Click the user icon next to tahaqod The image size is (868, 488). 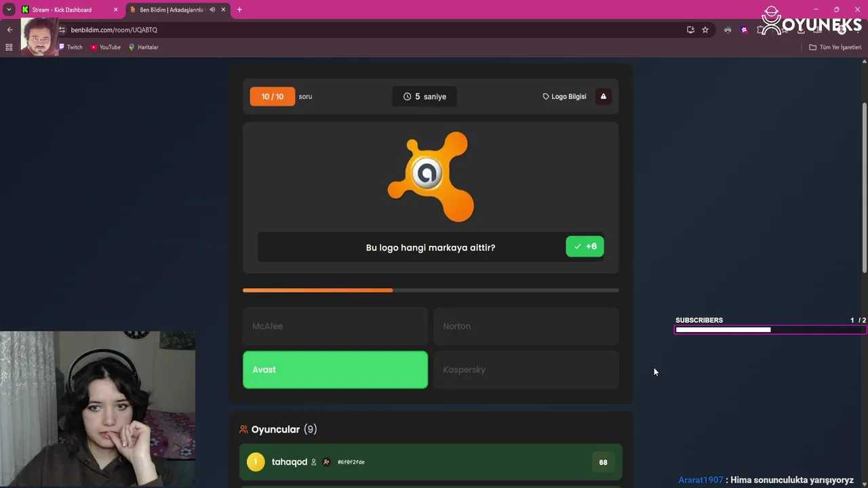click(x=313, y=462)
